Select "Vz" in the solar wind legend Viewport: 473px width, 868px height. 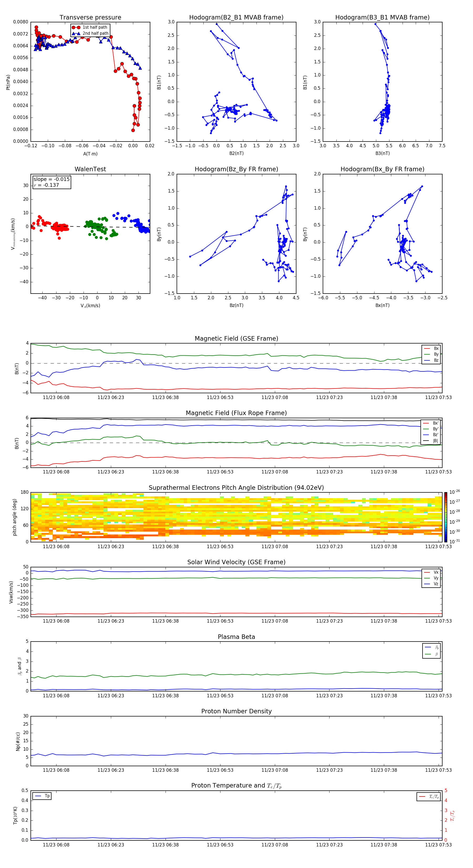click(x=436, y=584)
